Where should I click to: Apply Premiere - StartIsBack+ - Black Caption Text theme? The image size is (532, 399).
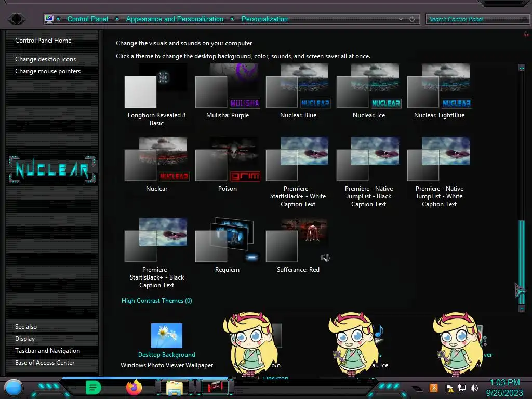(156, 254)
